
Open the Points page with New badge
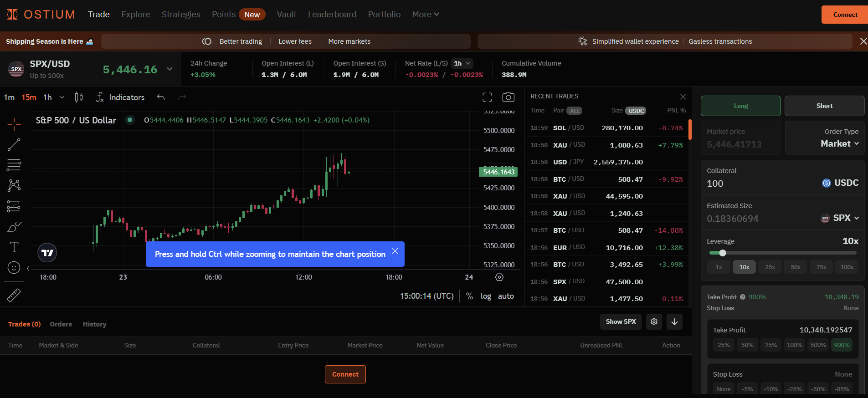238,15
